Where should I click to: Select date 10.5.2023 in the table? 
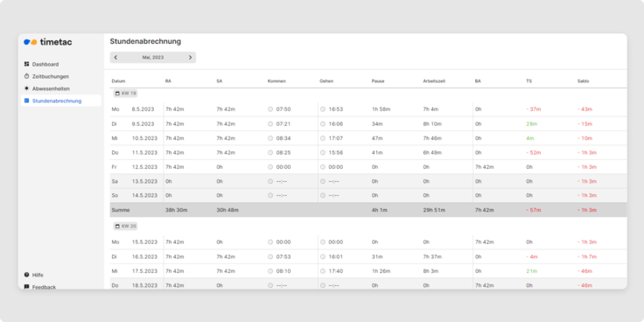[x=144, y=138]
